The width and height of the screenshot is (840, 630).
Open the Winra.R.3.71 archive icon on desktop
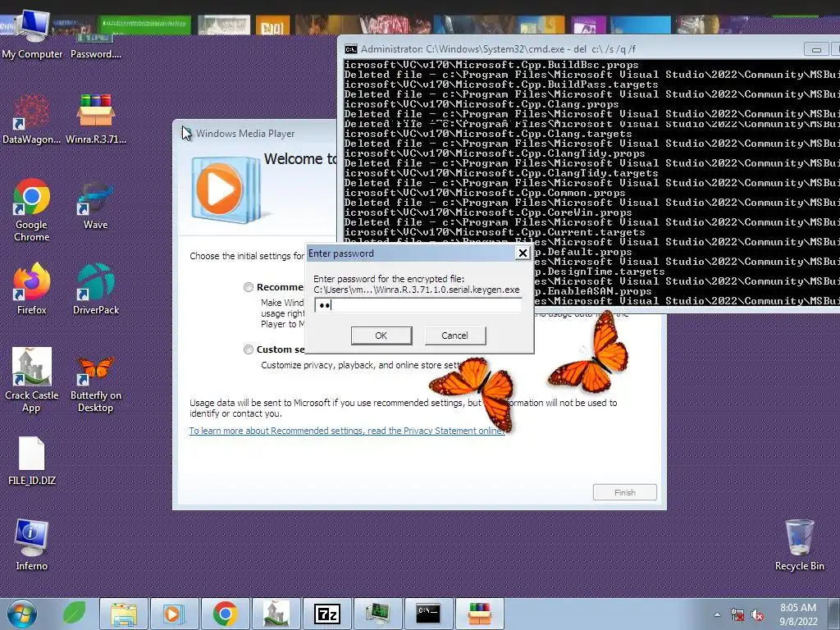[x=95, y=119]
